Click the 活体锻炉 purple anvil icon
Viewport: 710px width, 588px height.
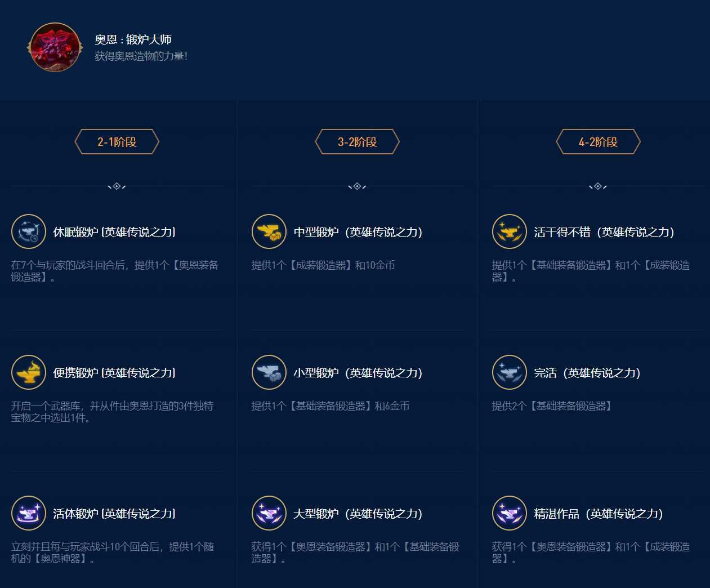coord(29,513)
